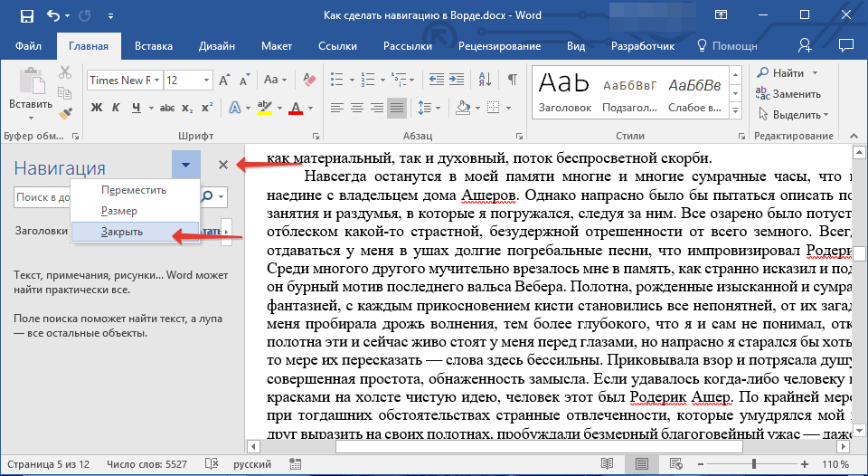Open the comments speech bubble icon
This screenshot has width=868, height=476.
(x=846, y=46)
